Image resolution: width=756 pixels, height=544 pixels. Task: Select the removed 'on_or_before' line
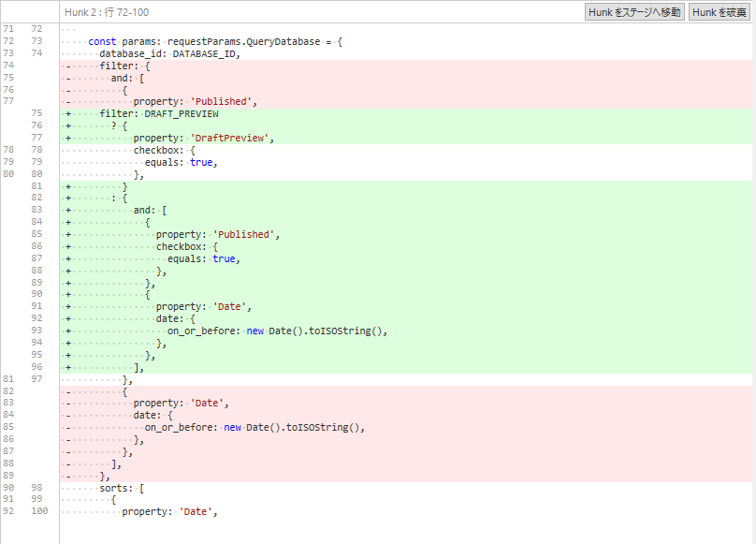pyautogui.click(x=254, y=427)
